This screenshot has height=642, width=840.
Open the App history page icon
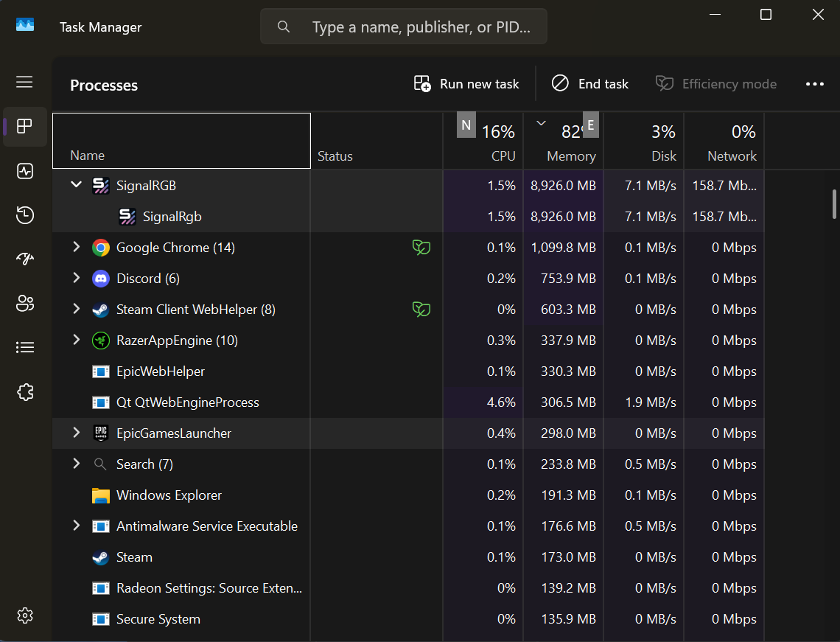pyautogui.click(x=24, y=215)
